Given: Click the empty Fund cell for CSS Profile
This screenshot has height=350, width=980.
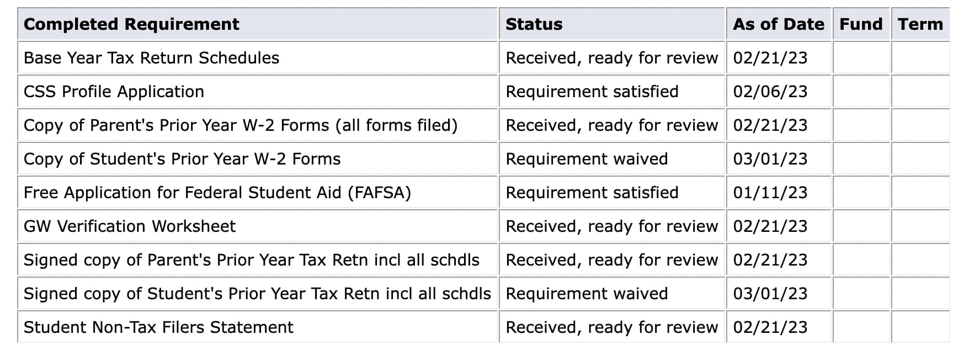Looking at the screenshot, I should [x=861, y=92].
